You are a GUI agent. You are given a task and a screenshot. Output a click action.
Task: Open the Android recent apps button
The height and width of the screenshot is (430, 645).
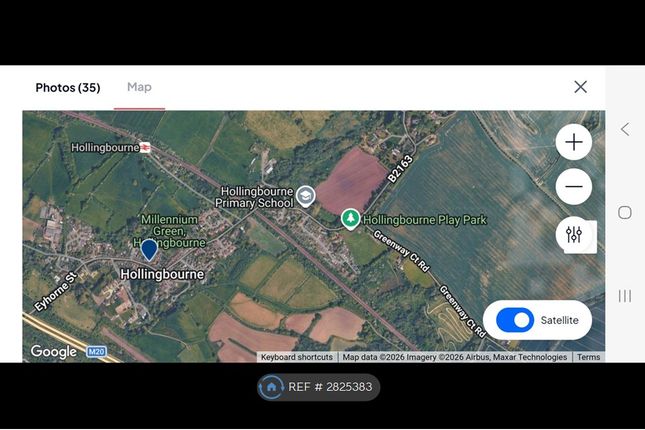(625, 296)
